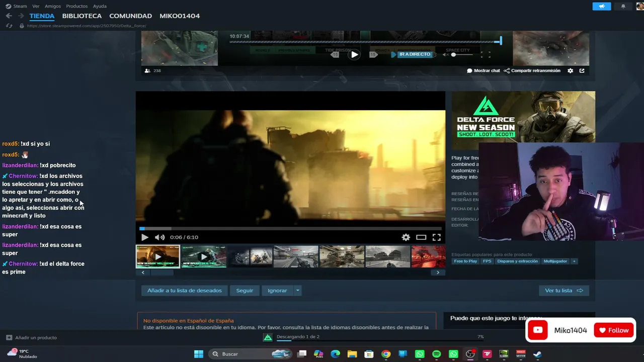Open the Productos menu

[x=77, y=6]
